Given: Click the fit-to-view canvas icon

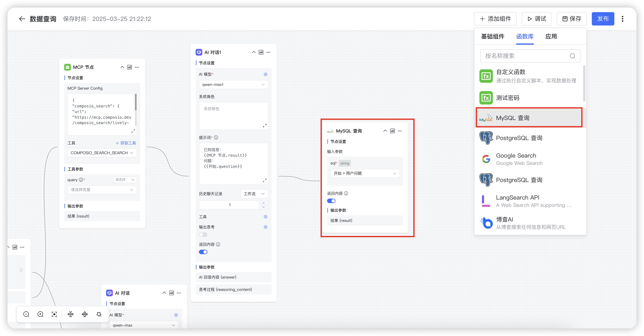Looking at the screenshot, I should click(x=54, y=314).
